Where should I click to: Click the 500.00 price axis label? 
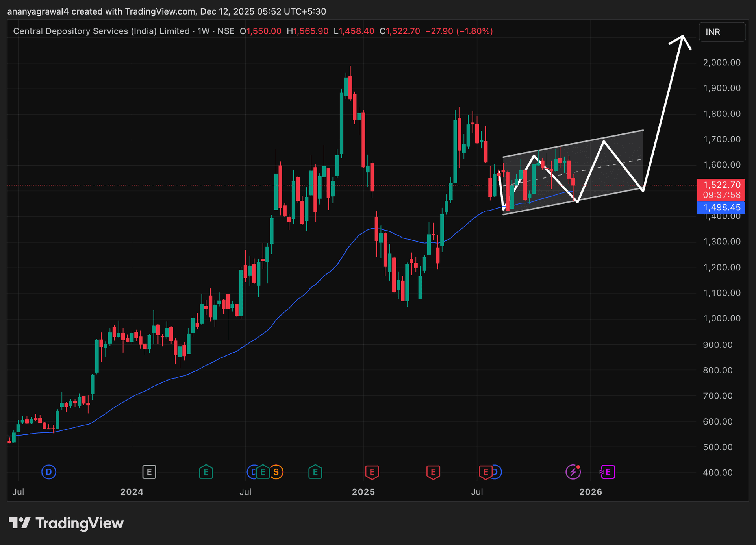(x=718, y=447)
